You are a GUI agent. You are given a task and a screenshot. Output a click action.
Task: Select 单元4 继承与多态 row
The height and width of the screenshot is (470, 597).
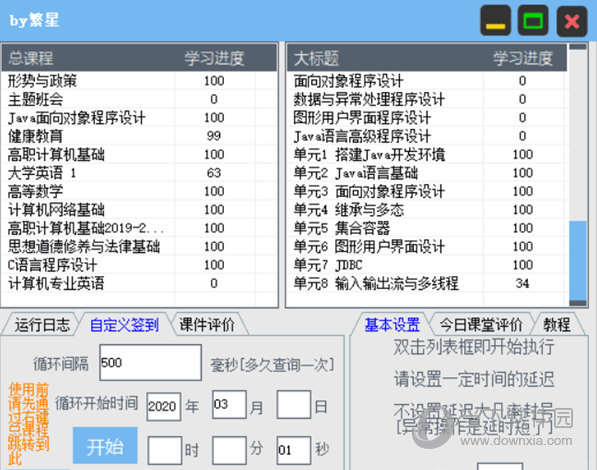tap(427, 209)
